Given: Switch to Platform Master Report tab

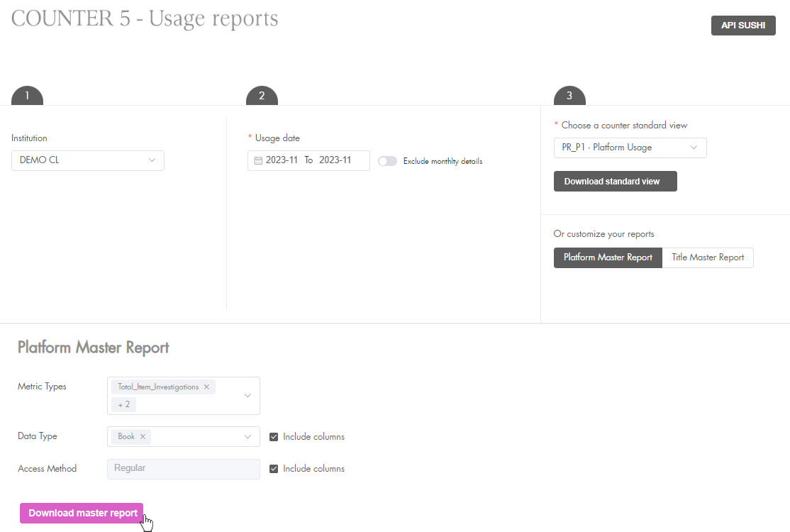Looking at the screenshot, I should [608, 257].
